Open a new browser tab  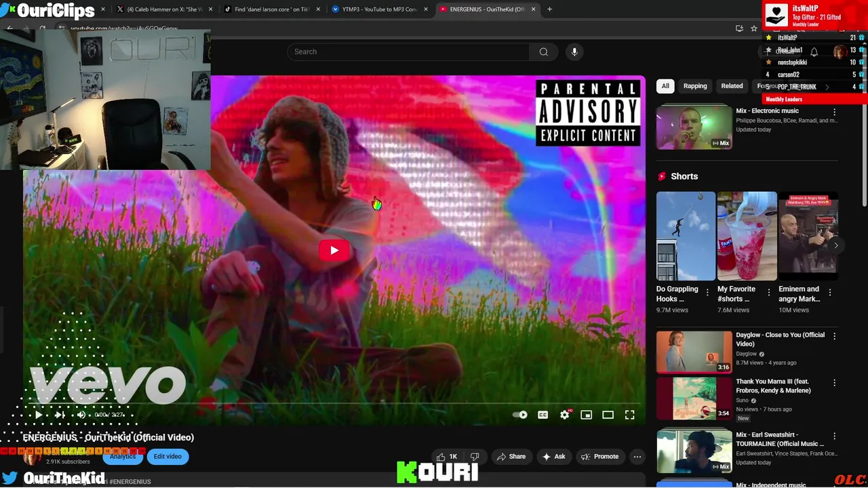pos(549,9)
